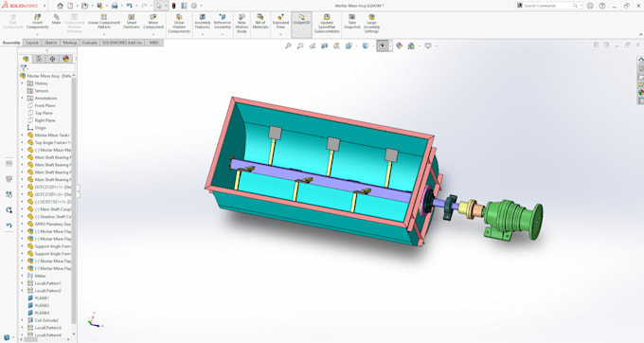
Task: Click the Help question mark icon
Action: [602, 6]
